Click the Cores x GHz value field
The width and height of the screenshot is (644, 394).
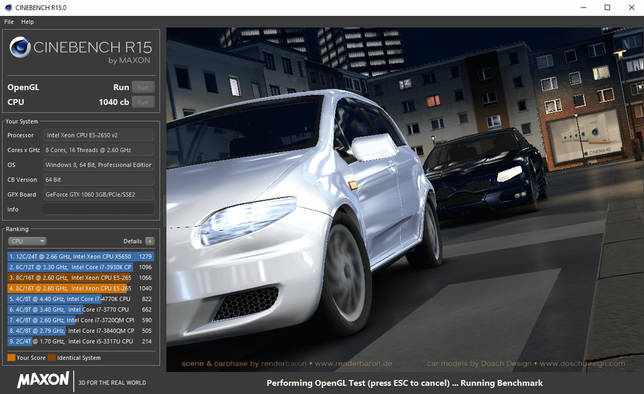coord(99,150)
